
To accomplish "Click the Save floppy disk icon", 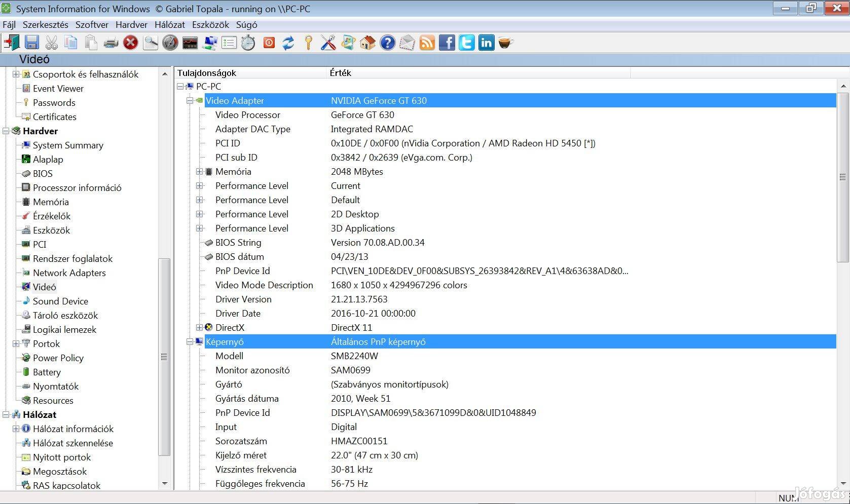I will click(32, 43).
